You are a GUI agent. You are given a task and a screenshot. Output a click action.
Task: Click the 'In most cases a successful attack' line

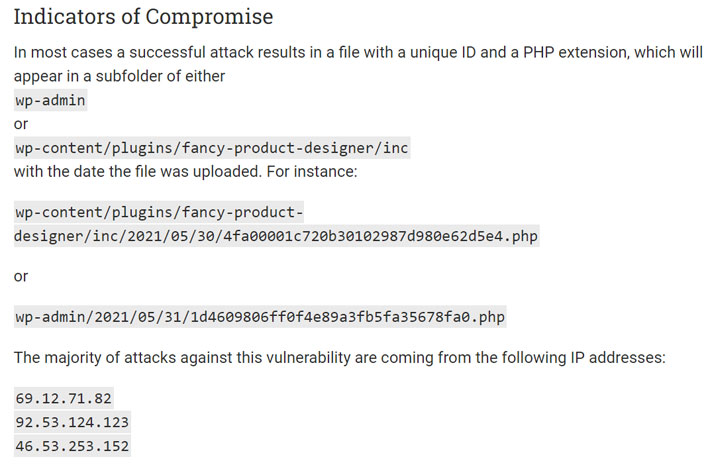point(358,52)
